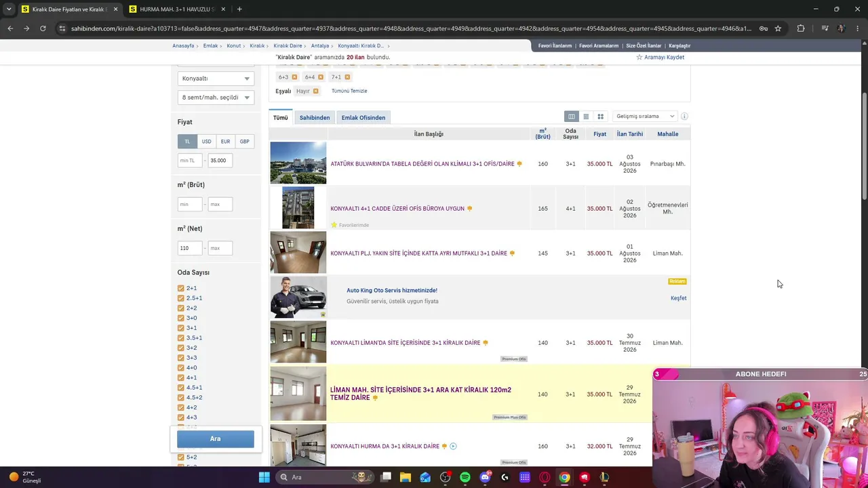Uncheck the 3+1 room option
This screenshot has height=488, width=868.
[181, 328]
